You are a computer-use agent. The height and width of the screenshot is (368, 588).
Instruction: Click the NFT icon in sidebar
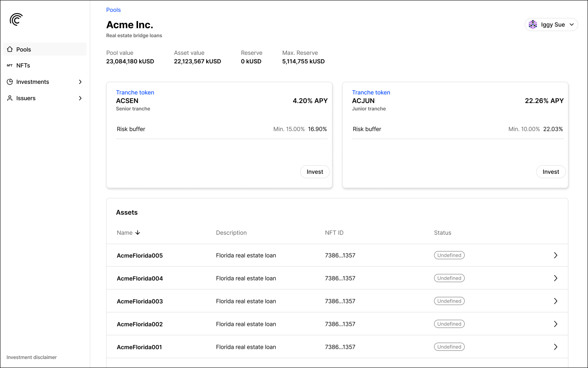tap(10, 65)
